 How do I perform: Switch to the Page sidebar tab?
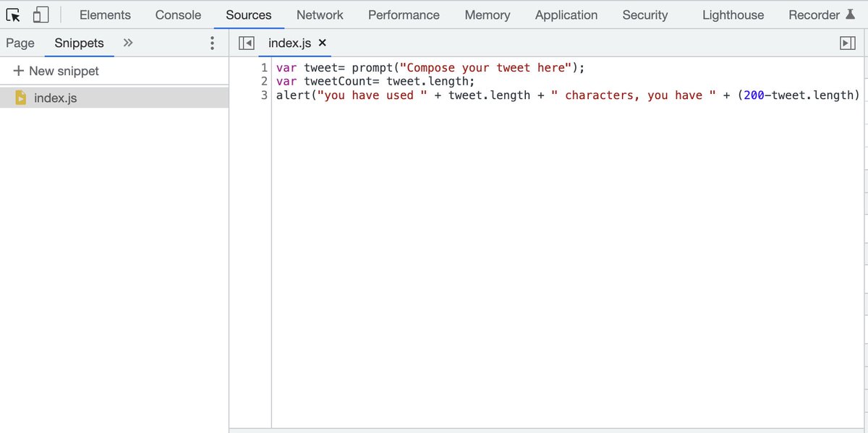pos(20,43)
